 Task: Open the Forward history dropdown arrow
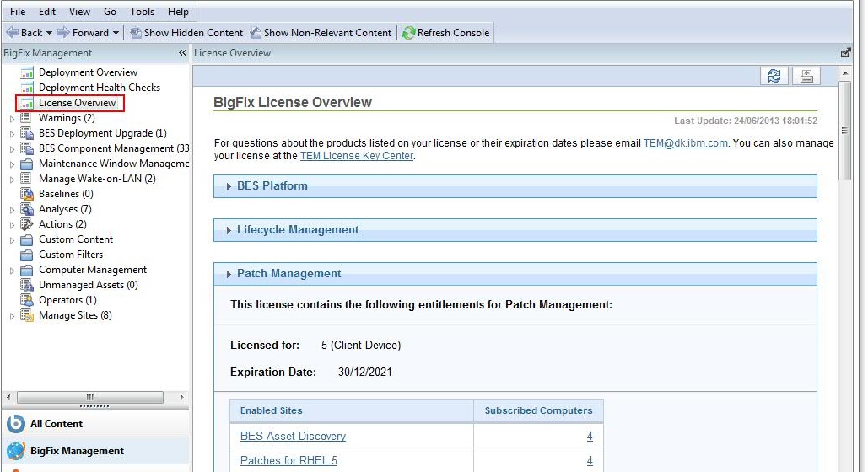pyautogui.click(x=116, y=33)
